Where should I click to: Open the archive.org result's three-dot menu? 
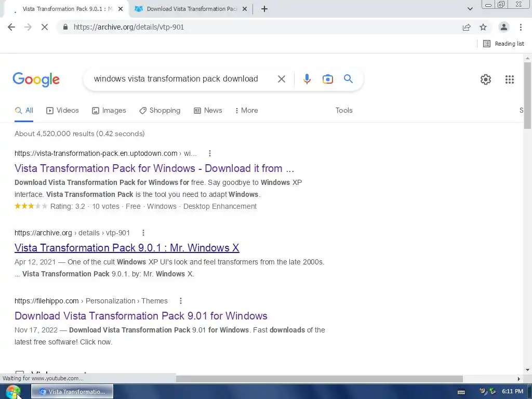[x=143, y=233]
